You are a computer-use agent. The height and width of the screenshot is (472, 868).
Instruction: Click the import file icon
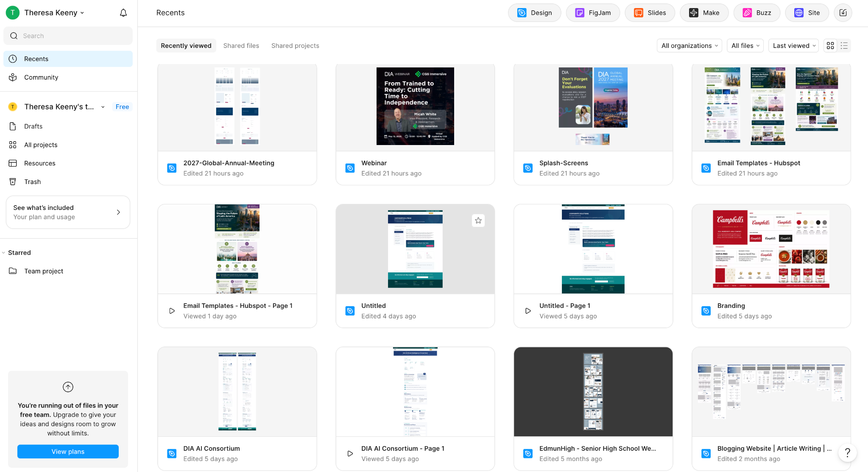pos(843,13)
